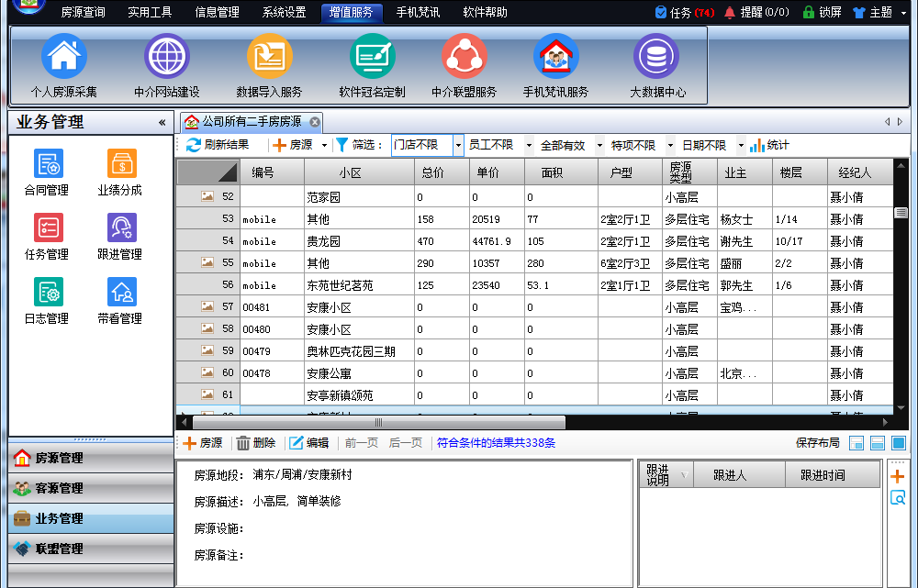
Task: Switch to the 公司所有二手房源 tab
Action: pyautogui.click(x=252, y=121)
